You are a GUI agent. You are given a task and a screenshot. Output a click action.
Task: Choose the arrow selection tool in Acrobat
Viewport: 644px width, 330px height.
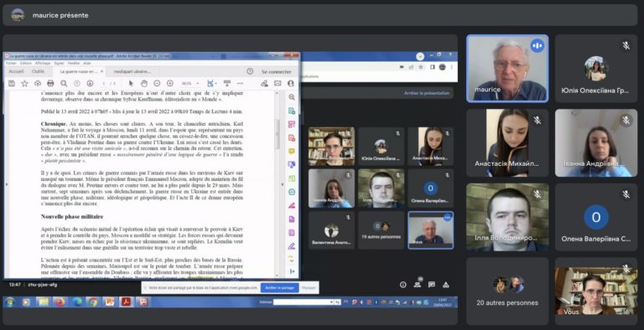click(x=131, y=83)
